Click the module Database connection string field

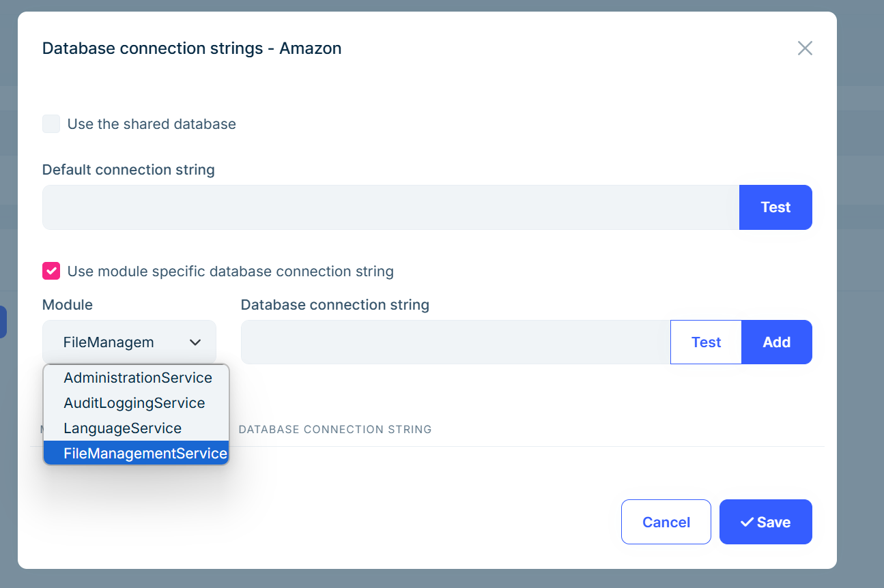click(x=455, y=342)
